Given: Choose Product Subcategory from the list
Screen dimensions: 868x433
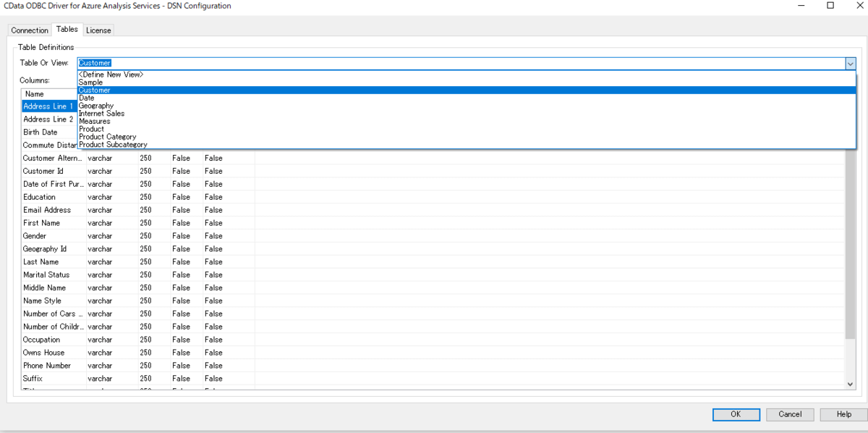Looking at the screenshot, I should coord(467,144).
